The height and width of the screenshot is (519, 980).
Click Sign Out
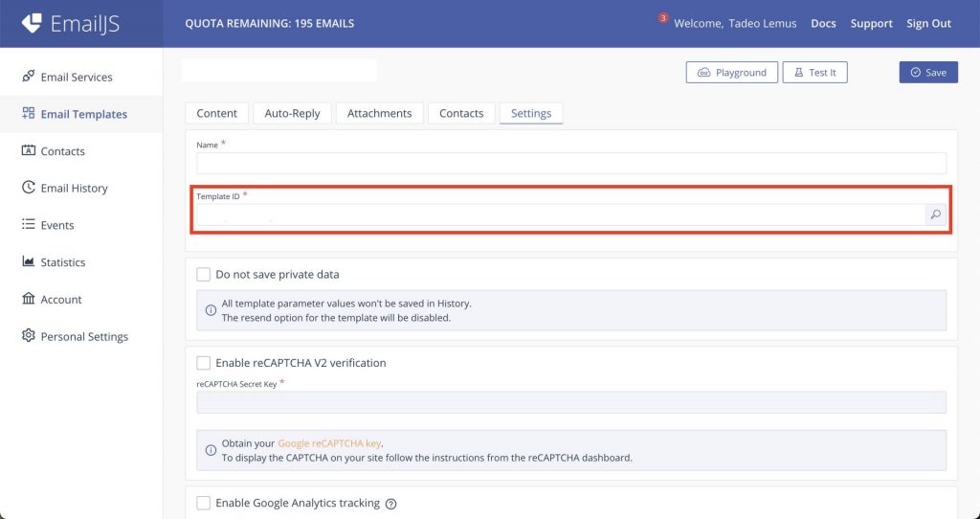coord(928,24)
